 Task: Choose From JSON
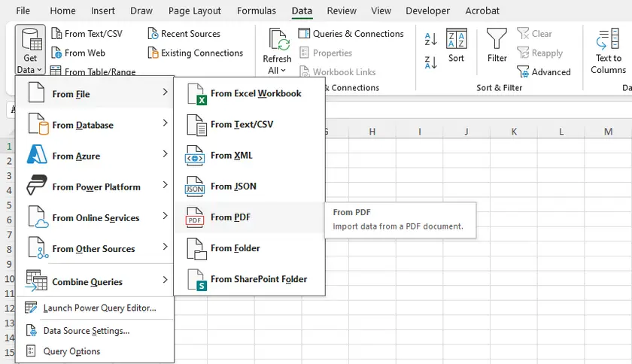coord(250,187)
